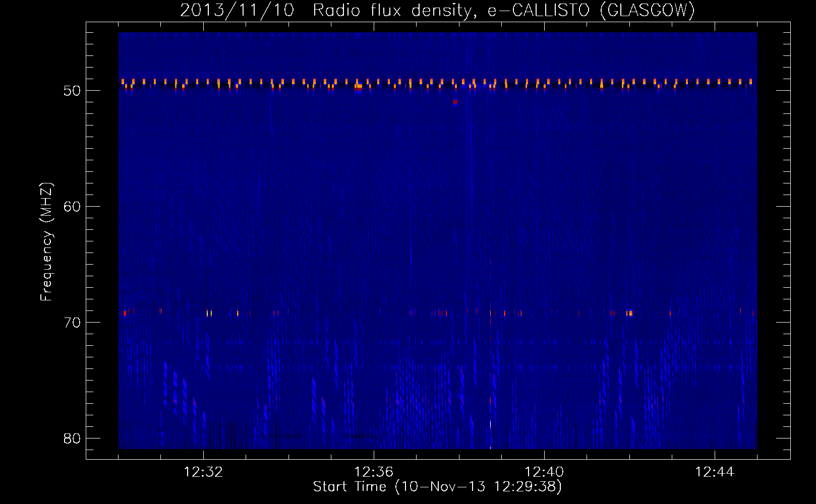
Task: Click the 12:40 time tick label
Action: click(544, 472)
